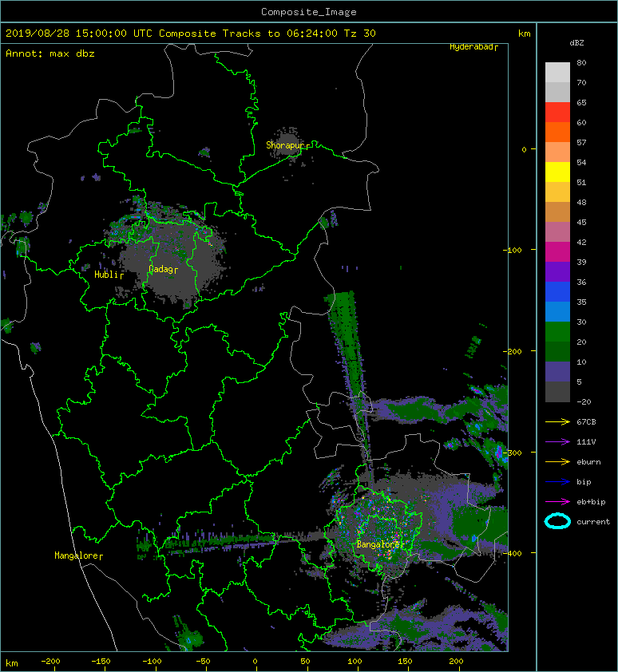Screen dimensions: 618x672
Task: Select the light blue 35 dBZ swatch
Action: [557, 311]
